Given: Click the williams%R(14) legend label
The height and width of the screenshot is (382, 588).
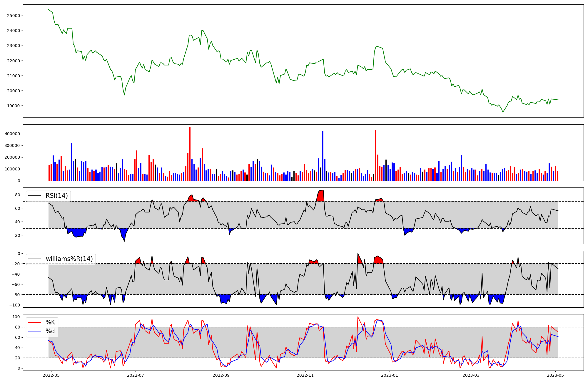Looking at the screenshot, I should click(69, 259).
